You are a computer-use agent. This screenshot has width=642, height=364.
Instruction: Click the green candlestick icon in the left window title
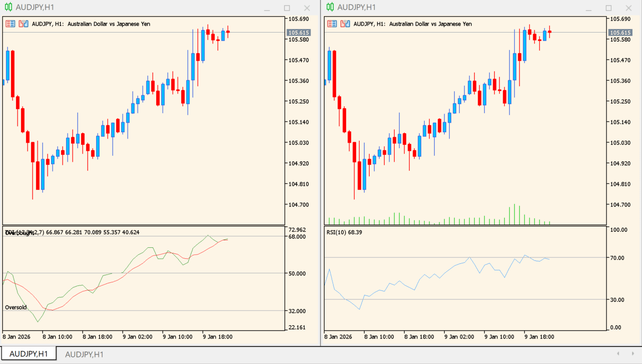pyautogui.click(x=8, y=8)
